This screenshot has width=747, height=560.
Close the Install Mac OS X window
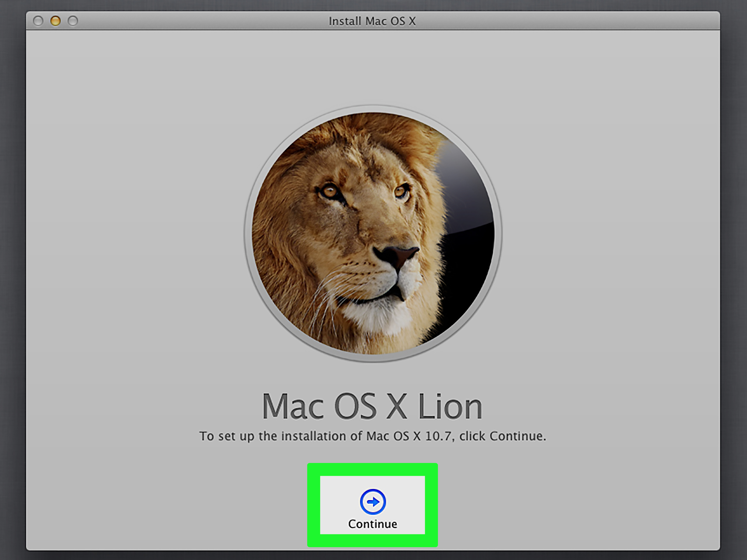(38, 21)
